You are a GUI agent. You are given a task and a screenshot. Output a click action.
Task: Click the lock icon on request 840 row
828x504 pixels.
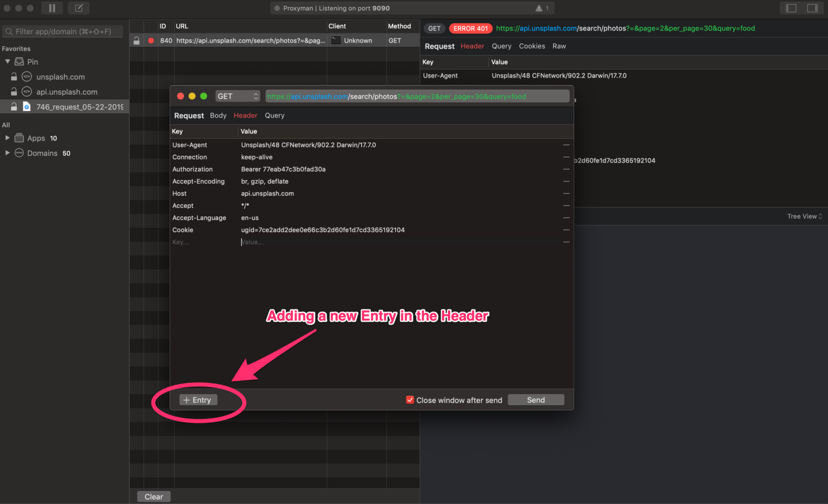point(137,40)
